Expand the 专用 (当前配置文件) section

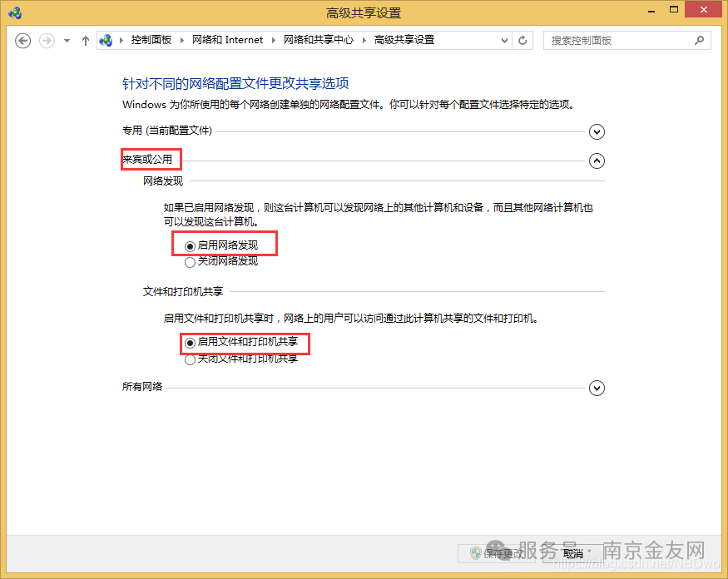tap(597, 131)
